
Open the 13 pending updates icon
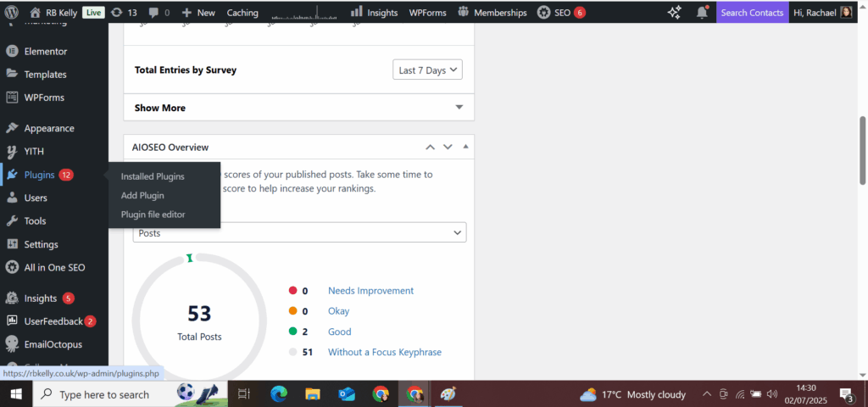coord(124,12)
